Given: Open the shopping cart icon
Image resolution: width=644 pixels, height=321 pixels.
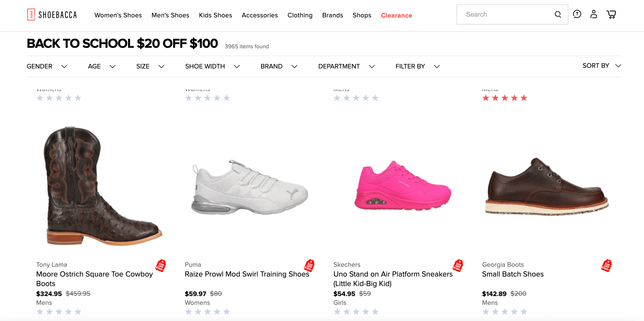Looking at the screenshot, I should 611,14.
